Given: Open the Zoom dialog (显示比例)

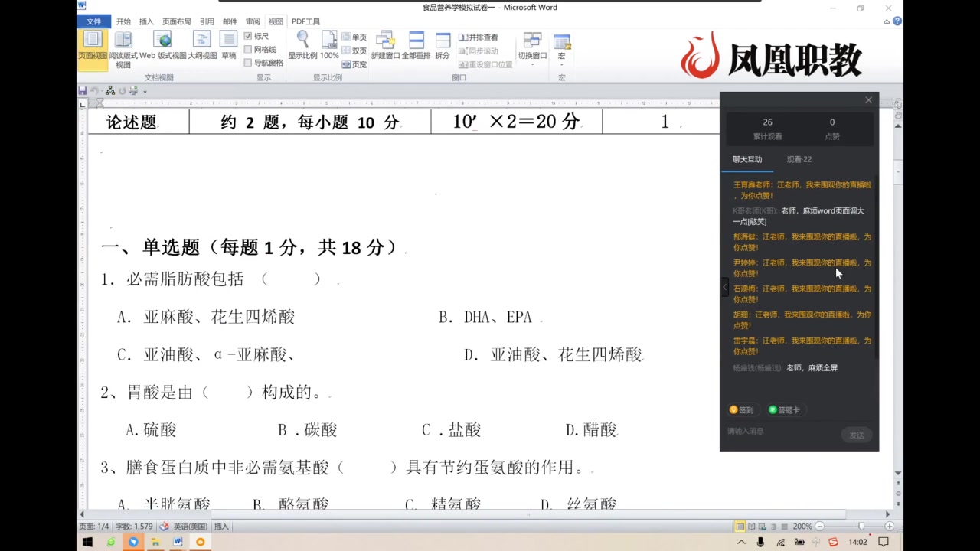Looking at the screenshot, I should [x=302, y=46].
